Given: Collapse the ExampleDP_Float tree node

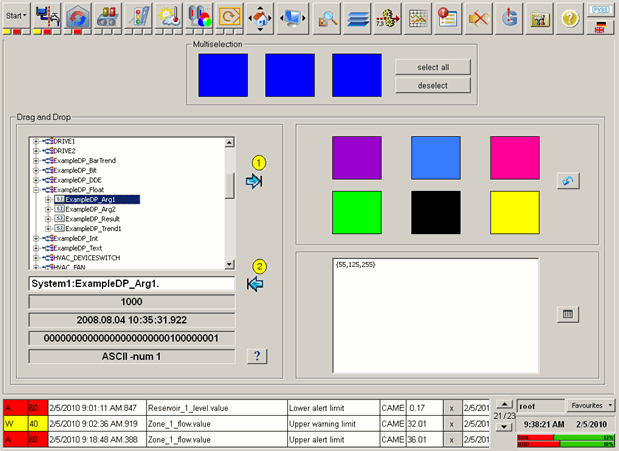Looking at the screenshot, I should tap(36, 189).
